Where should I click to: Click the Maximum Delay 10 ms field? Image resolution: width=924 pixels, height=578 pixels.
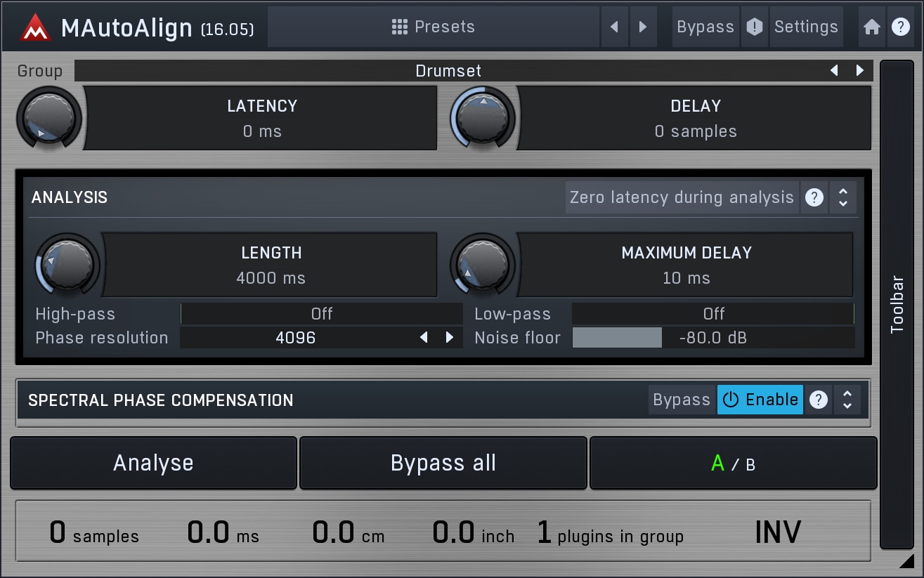coord(687,265)
